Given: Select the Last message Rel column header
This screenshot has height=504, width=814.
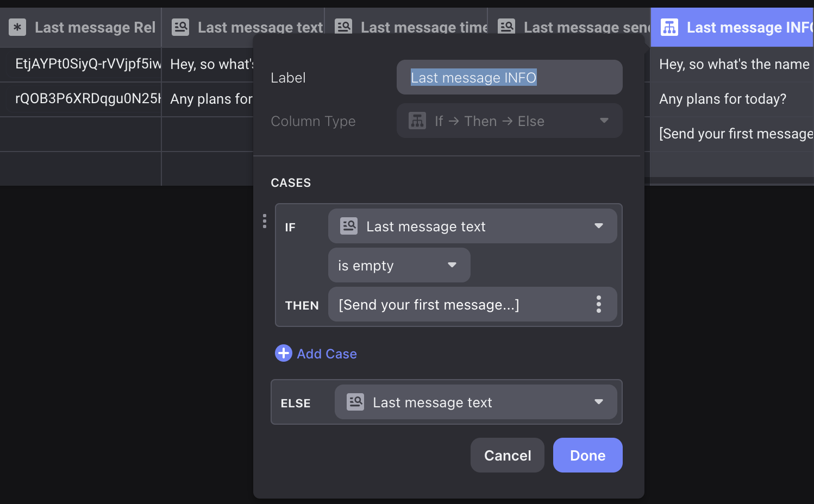Looking at the screenshot, I should [x=80, y=27].
